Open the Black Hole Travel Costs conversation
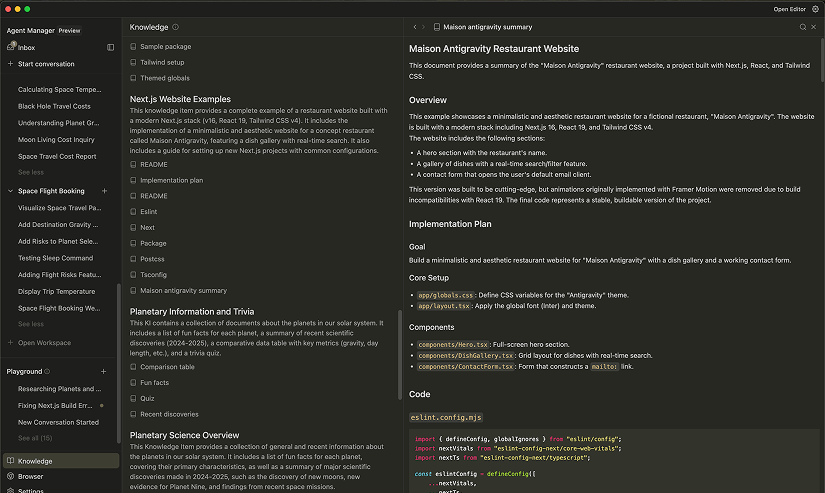The image size is (825, 493). 54,106
